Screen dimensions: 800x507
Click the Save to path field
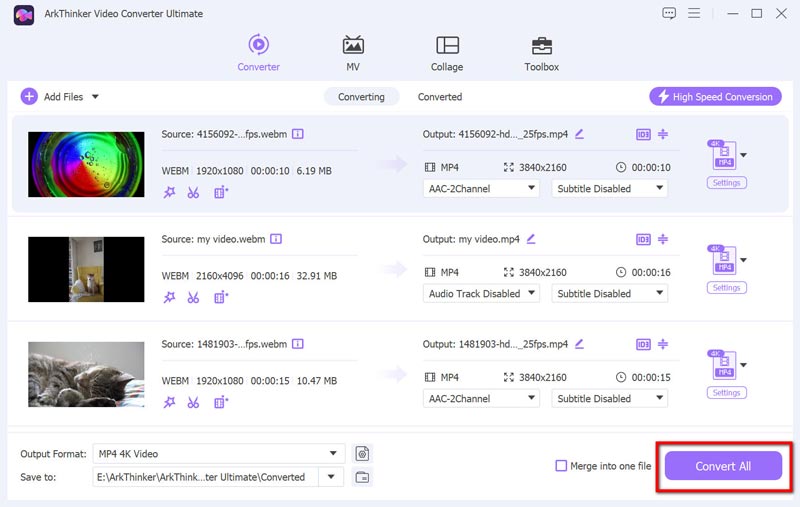206,477
